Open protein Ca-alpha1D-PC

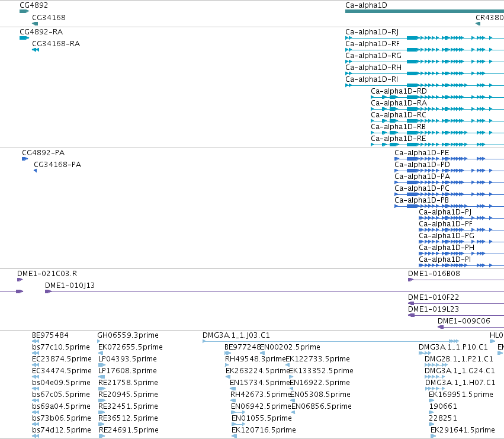tap(450, 194)
